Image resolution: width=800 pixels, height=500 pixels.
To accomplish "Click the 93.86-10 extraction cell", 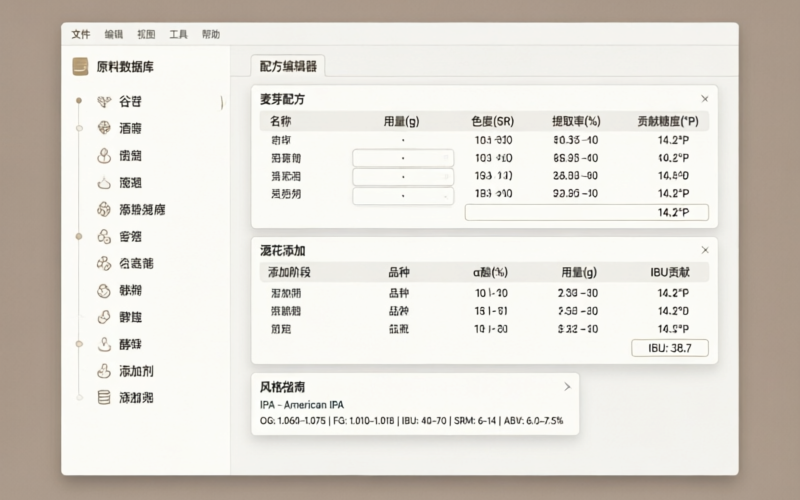I will pos(576,193).
